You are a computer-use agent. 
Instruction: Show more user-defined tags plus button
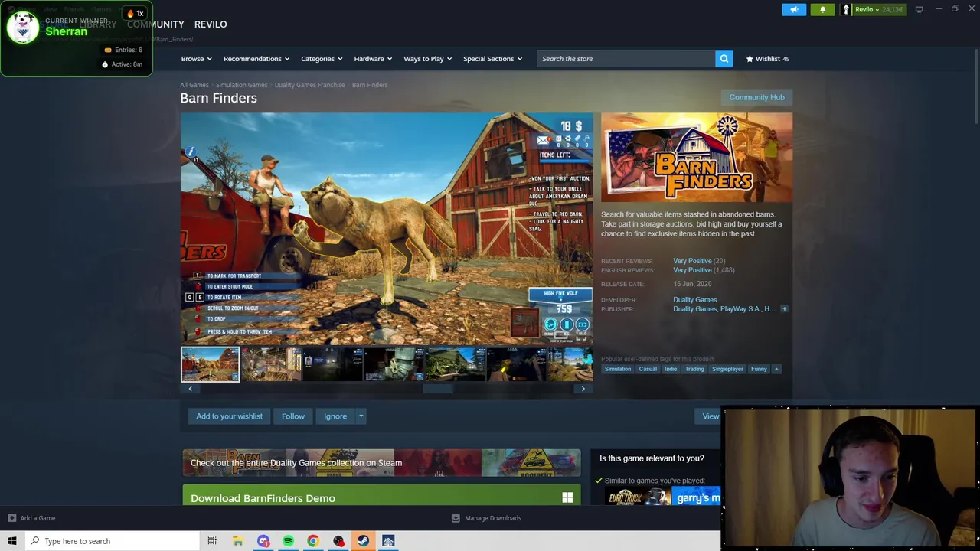click(x=776, y=369)
